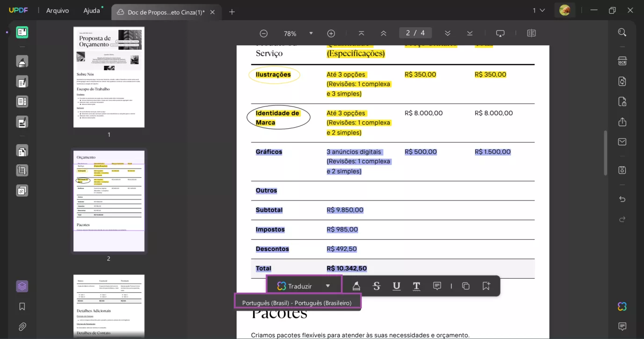This screenshot has height=339, width=644.
Task: Open the window count dropdown showing 1
Action: [x=539, y=10]
